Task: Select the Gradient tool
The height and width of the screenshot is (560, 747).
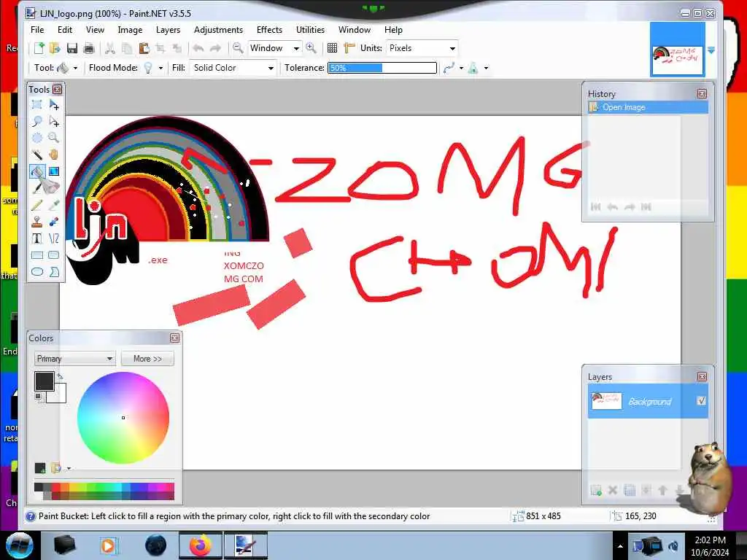Action: coord(54,171)
